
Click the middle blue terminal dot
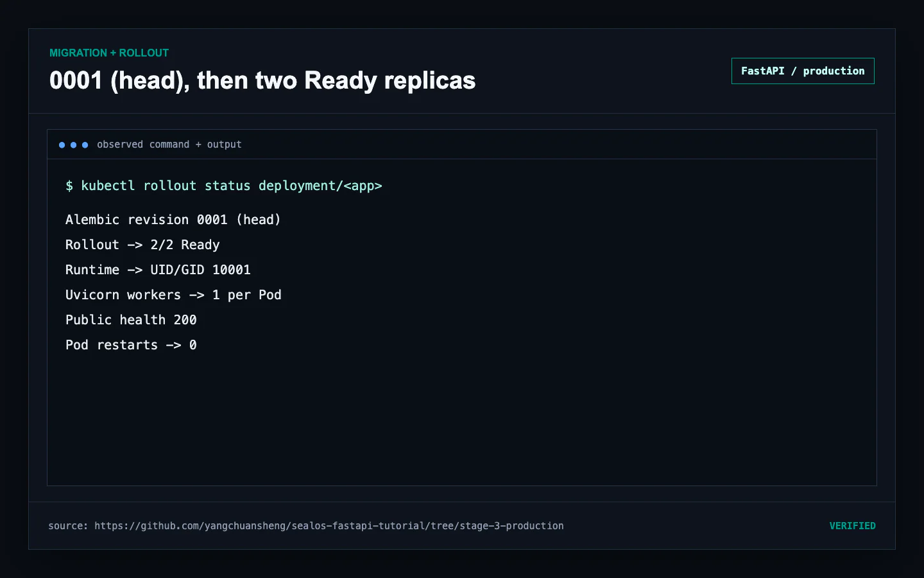point(73,145)
